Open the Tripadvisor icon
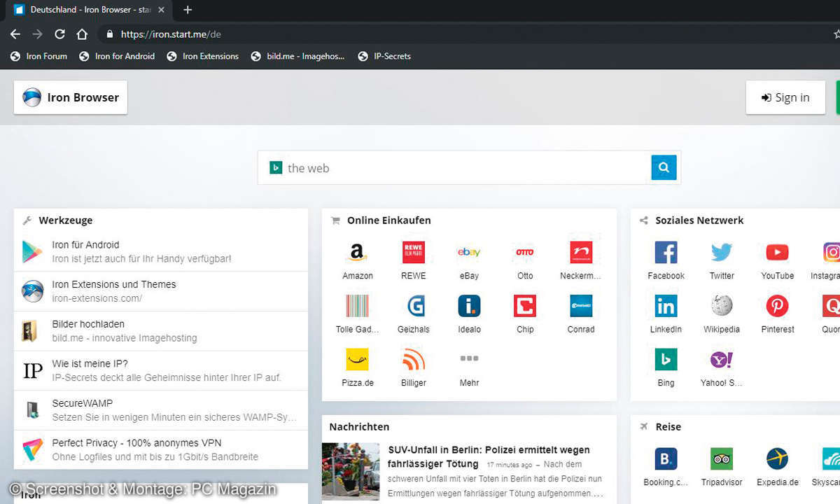This screenshot has width=840, height=504. [722, 459]
